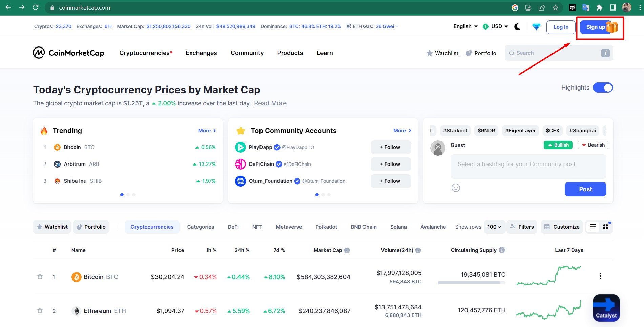644x327 pixels.
Task: Click the browser profile avatar
Action: [627, 7]
